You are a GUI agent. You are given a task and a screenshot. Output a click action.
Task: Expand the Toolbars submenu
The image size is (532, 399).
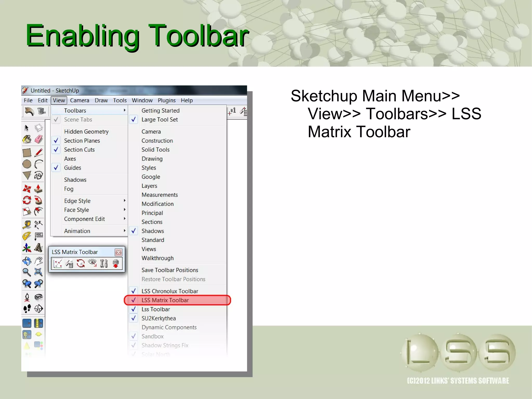89,110
